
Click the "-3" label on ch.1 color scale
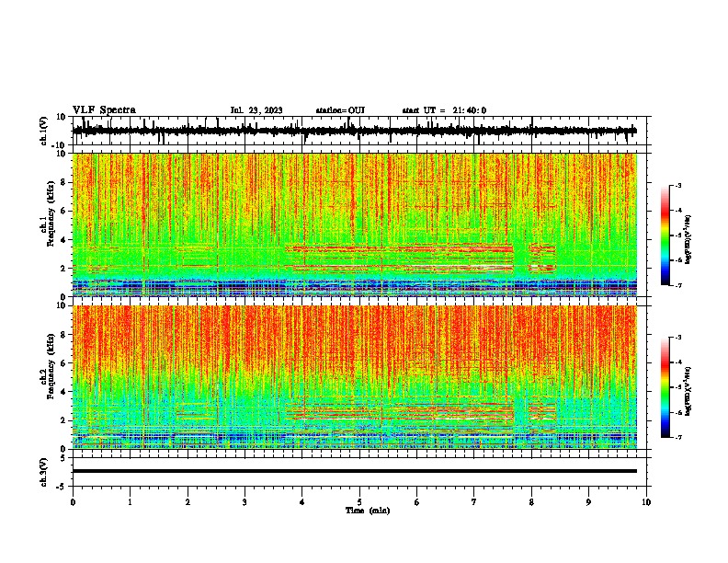[678, 185]
